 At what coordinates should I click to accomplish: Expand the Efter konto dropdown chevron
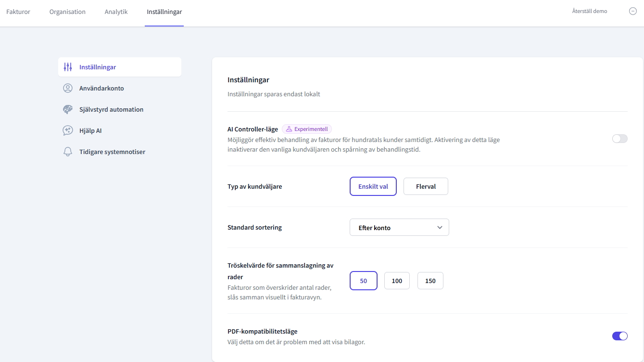440,227
